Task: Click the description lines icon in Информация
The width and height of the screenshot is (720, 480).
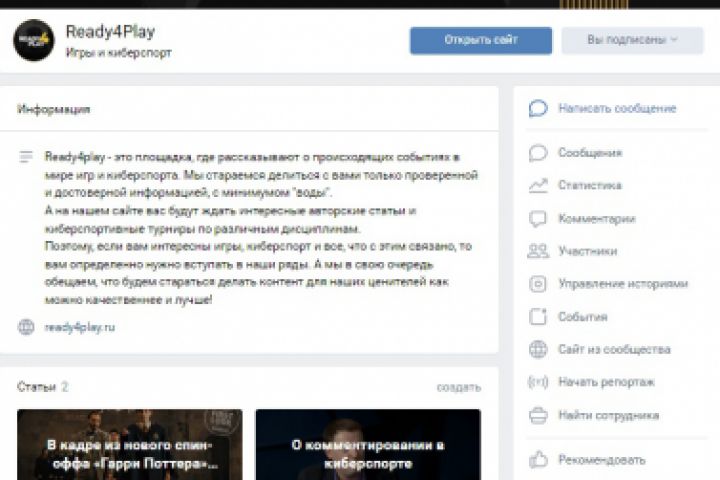Action: [x=26, y=157]
